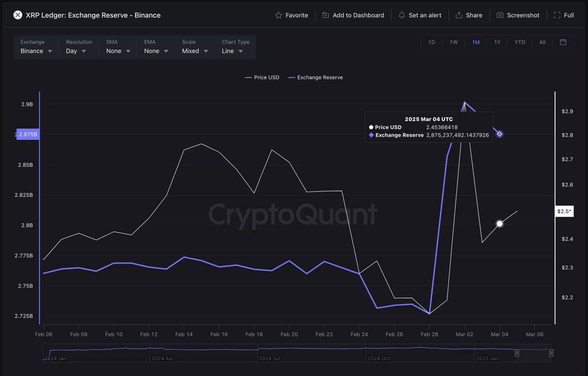Click the Share upload icon

pyautogui.click(x=459, y=15)
